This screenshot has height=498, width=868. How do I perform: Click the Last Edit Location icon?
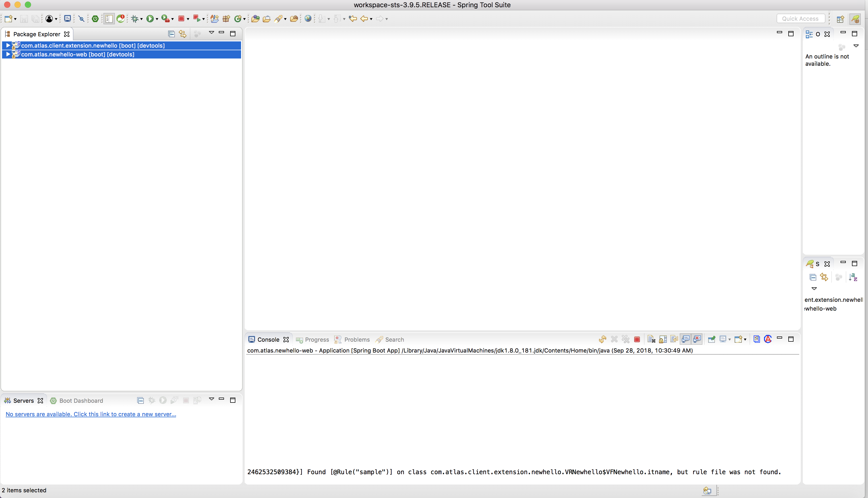click(353, 18)
